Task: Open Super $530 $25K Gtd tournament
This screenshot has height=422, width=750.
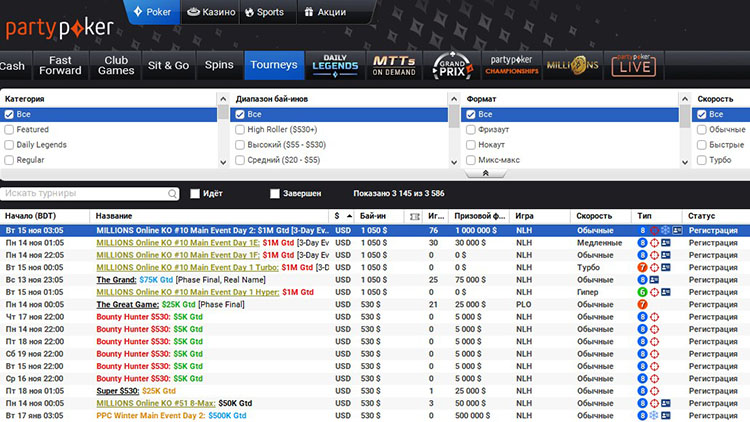Action: 118,391
